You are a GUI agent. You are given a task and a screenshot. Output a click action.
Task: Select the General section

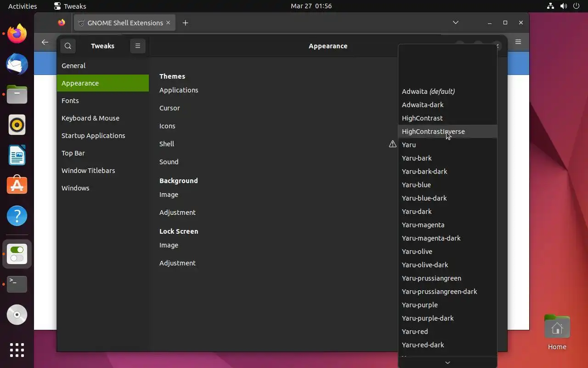click(103, 66)
